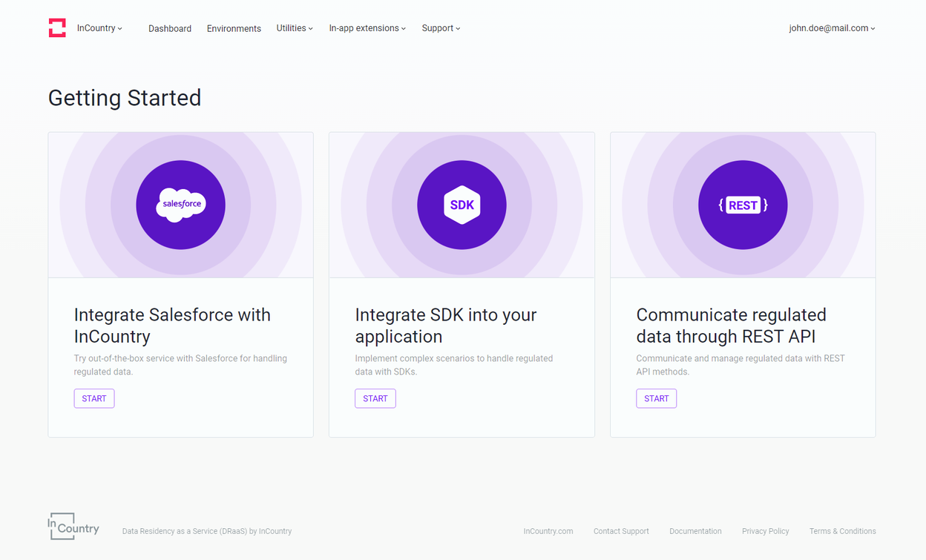This screenshot has height=560, width=926.
Task: Visit the InCountry.com footer link
Action: 548,531
